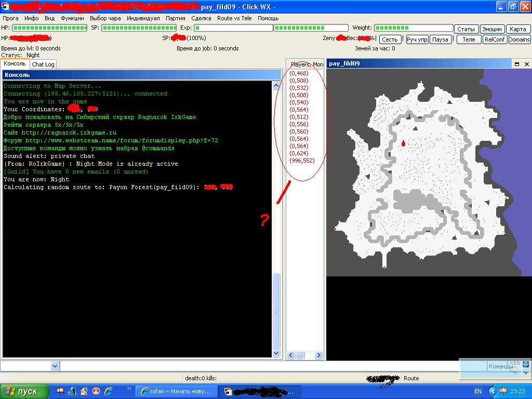Open the Помощь menu
532x399 pixels.
point(268,18)
